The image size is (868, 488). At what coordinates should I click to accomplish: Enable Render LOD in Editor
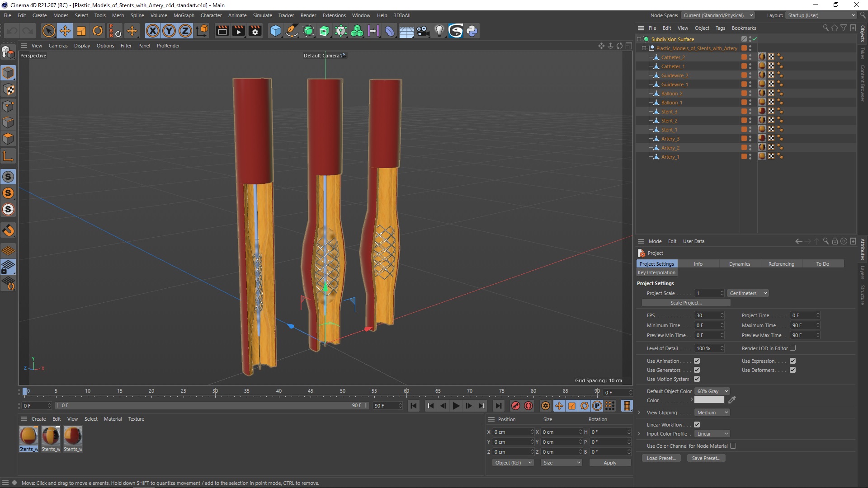[793, 348]
